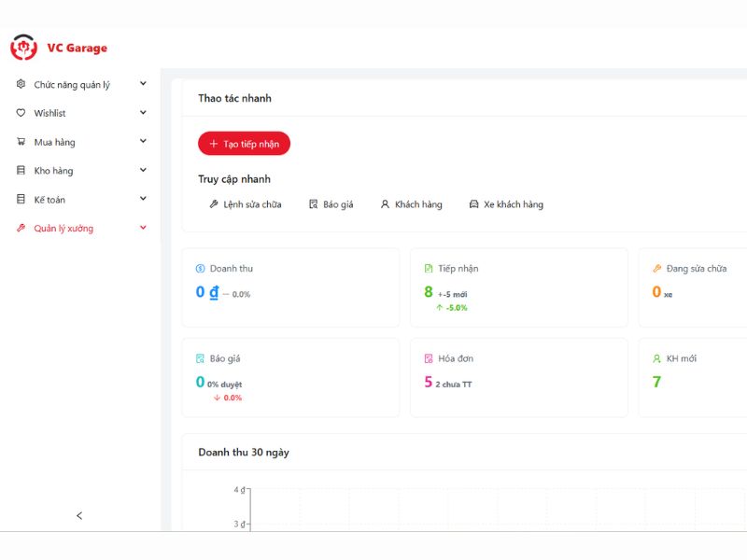The height and width of the screenshot is (560, 747).
Task: Open the Tiếp nhận statistics card
Action: 519,287
